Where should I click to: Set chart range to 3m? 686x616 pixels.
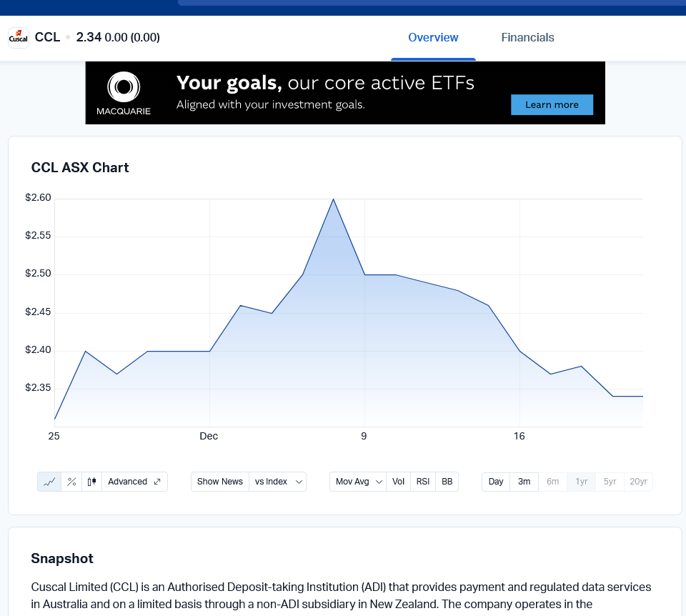[524, 482]
